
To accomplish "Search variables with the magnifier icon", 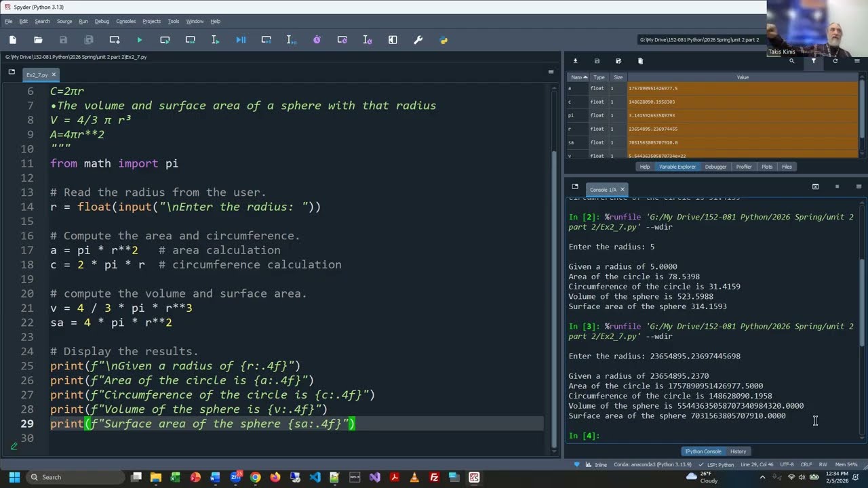I will click(791, 61).
